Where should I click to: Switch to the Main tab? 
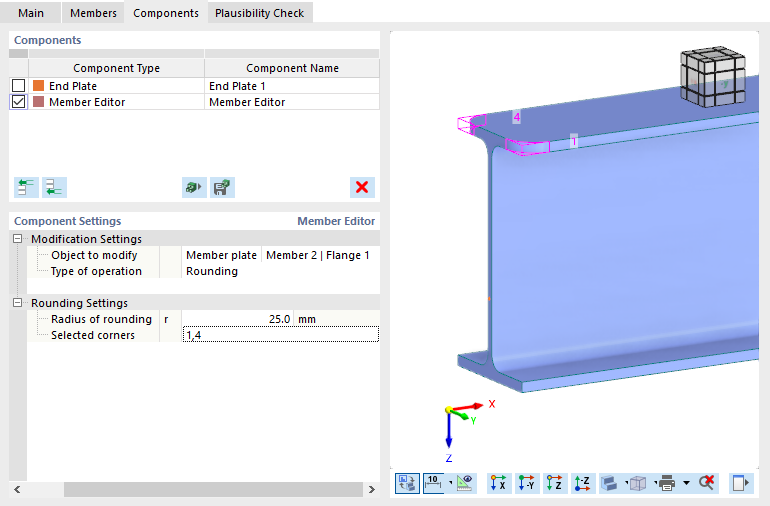[x=31, y=13]
